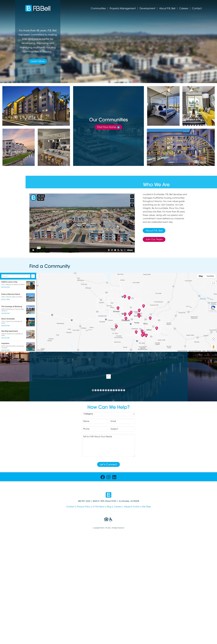Click the wheelchair accessibility icon

click(x=111, y=519)
